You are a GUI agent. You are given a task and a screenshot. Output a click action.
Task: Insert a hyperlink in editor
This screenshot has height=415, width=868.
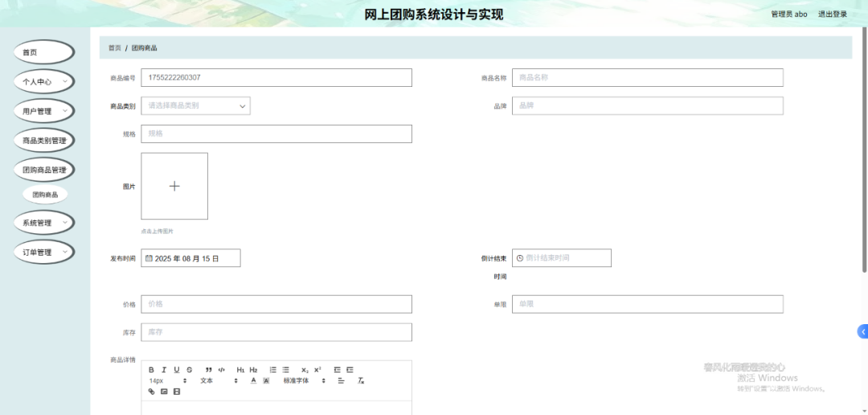(152, 392)
